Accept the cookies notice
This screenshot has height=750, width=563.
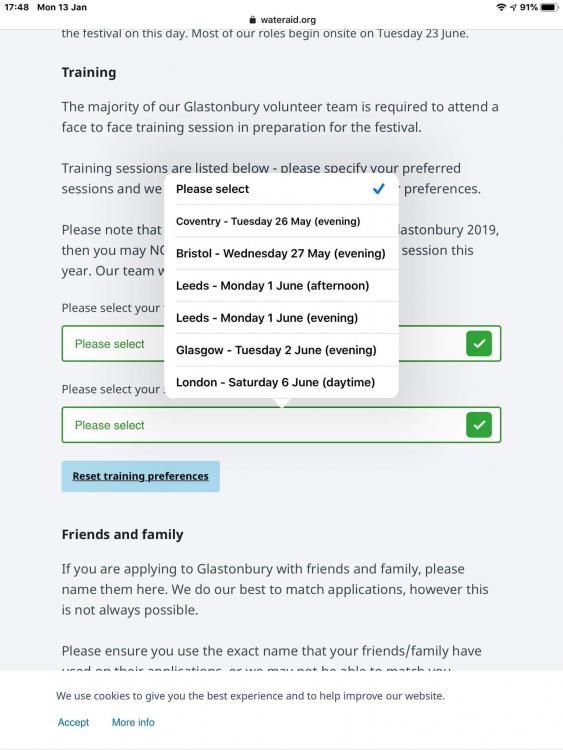point(73,722)
